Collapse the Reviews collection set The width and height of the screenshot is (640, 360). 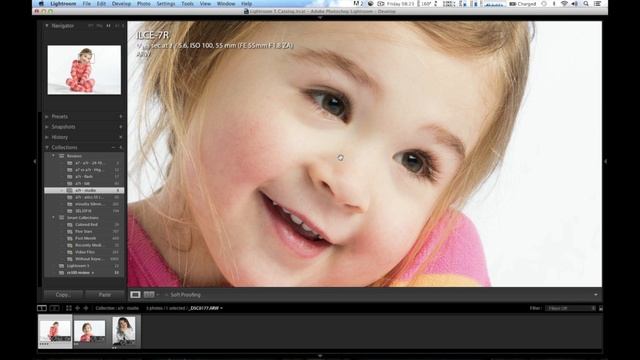tap(53, 156)
